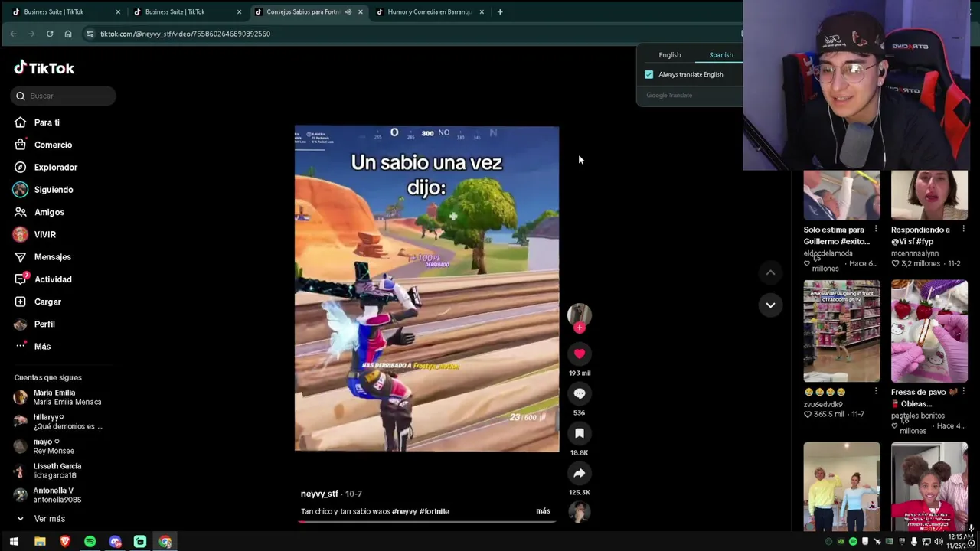Open the Más options menu
The width and height of the screenshot is (980, 551).
coord(32,347)
